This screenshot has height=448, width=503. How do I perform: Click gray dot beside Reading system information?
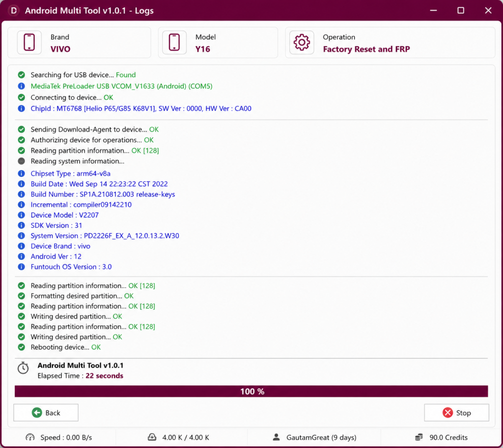tap(22, 161)
